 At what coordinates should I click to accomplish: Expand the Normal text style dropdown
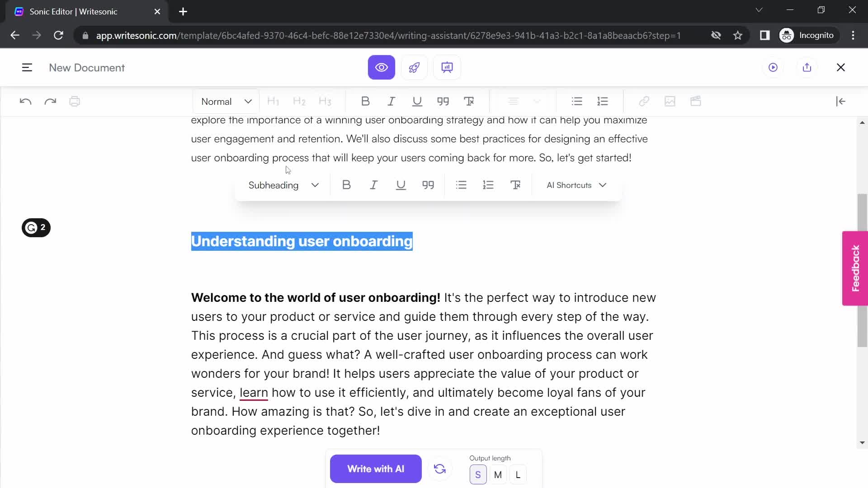(226, 101)
